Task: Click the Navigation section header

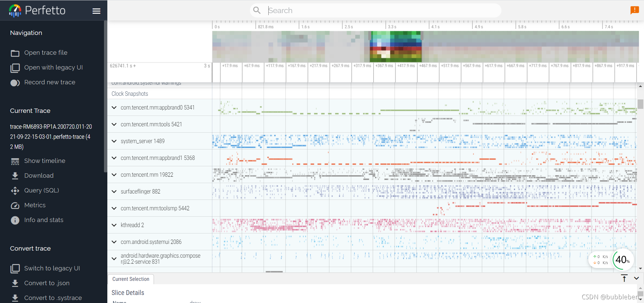Action: coord(26,33)
